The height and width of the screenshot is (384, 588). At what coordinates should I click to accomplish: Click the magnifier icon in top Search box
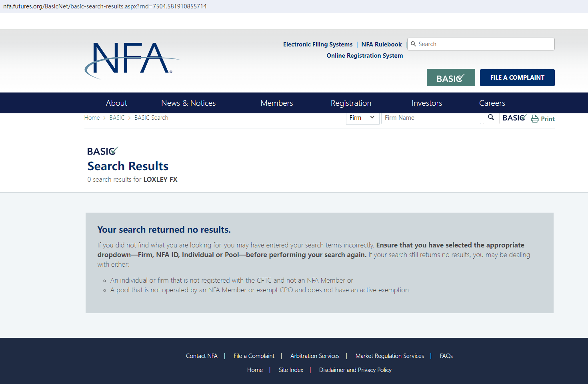pyautogui.click(x=413, y=44)
